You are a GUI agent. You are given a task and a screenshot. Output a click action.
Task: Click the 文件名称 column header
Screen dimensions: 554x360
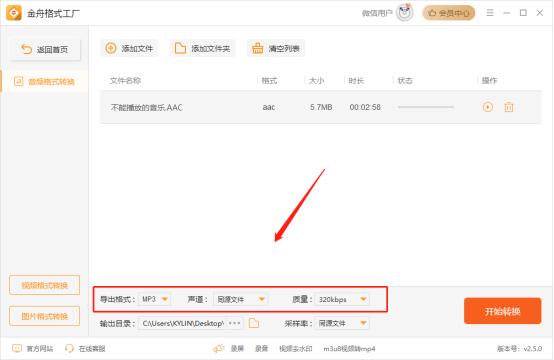click(125, 81)
